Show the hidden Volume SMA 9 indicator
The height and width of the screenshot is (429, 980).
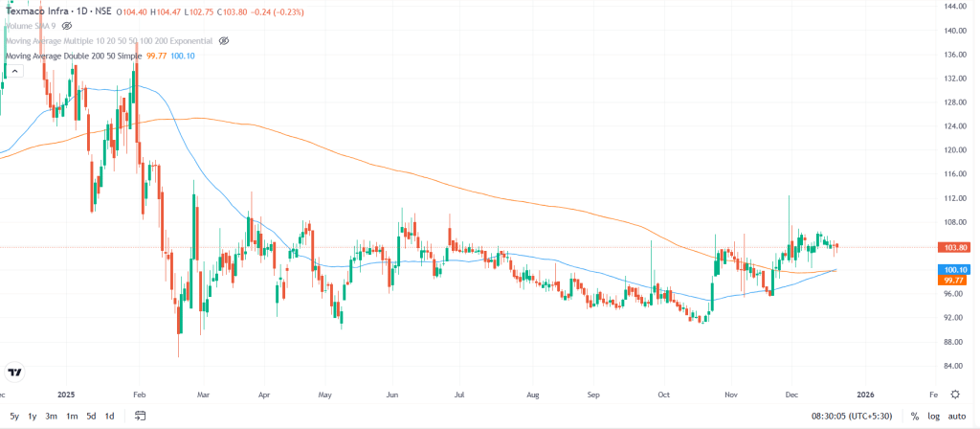pos(67,26)
